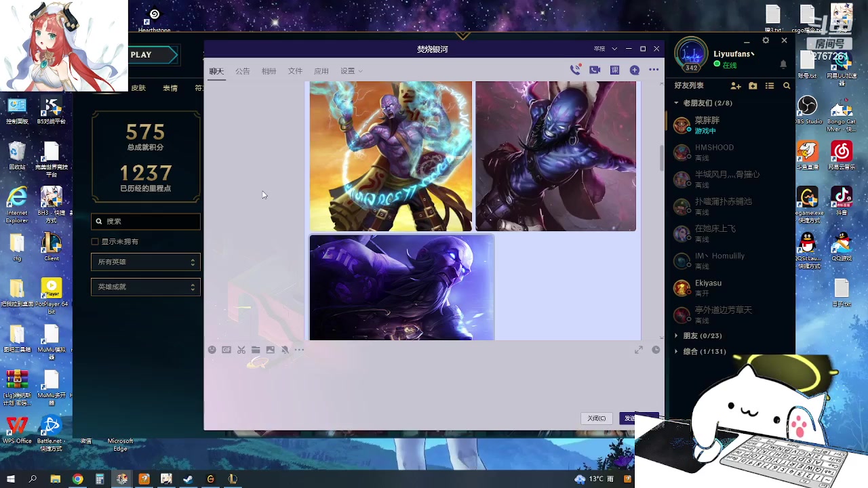Click the 举报 link in chat title bar
The height and width of the screenshot is (488, 868).
point(599,49)
